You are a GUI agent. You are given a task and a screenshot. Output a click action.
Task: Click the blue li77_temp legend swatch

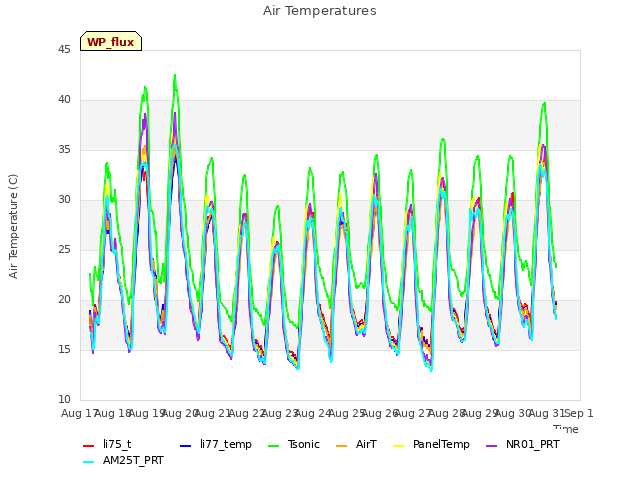pyautogui.click(x=186, y=446)
